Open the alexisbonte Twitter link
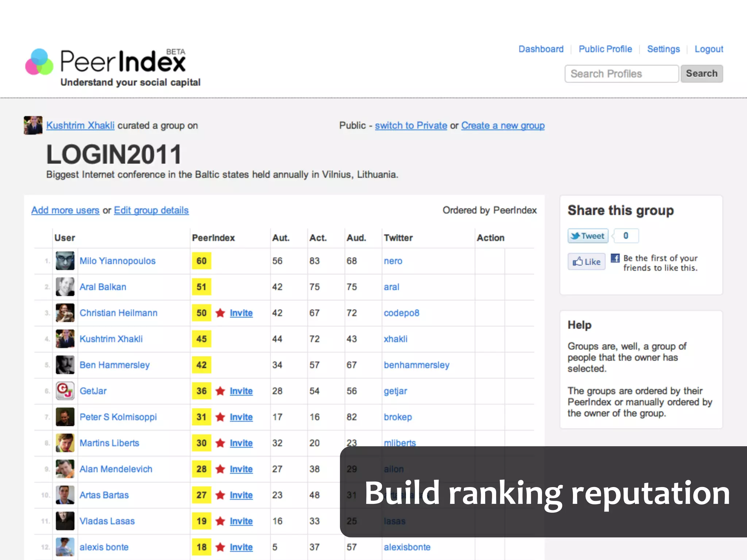This screenshot has width=747, height=560. pyautogui.click(x=407, y=547)
